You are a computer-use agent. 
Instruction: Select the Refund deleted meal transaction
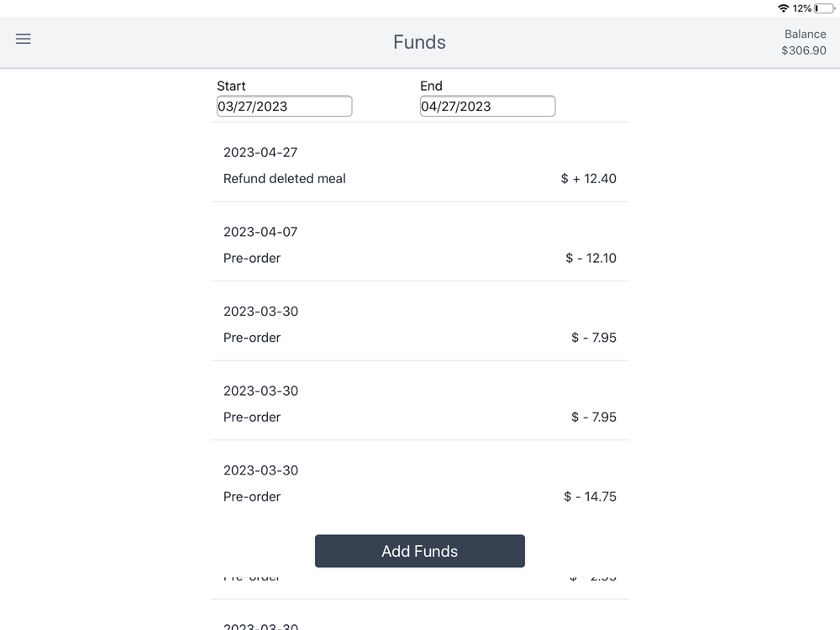point(285,178)
